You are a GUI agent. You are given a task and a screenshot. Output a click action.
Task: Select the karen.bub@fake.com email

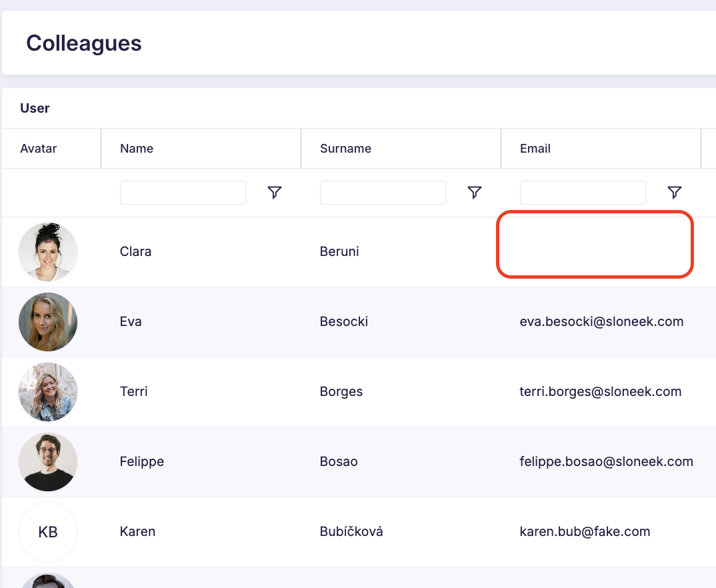point(585,532)
